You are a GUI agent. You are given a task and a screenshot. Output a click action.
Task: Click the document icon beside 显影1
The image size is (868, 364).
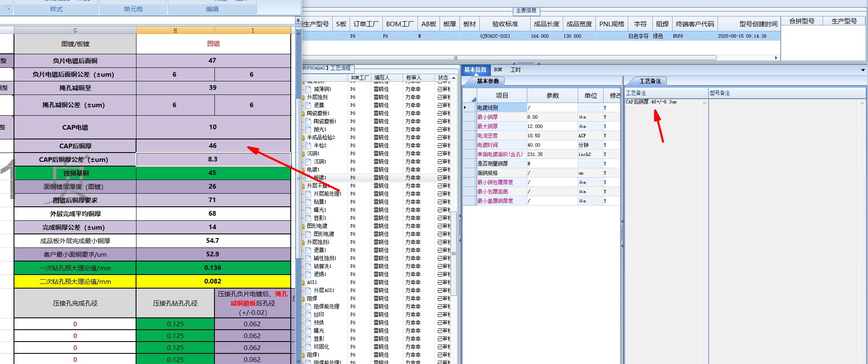coord(308,218)
